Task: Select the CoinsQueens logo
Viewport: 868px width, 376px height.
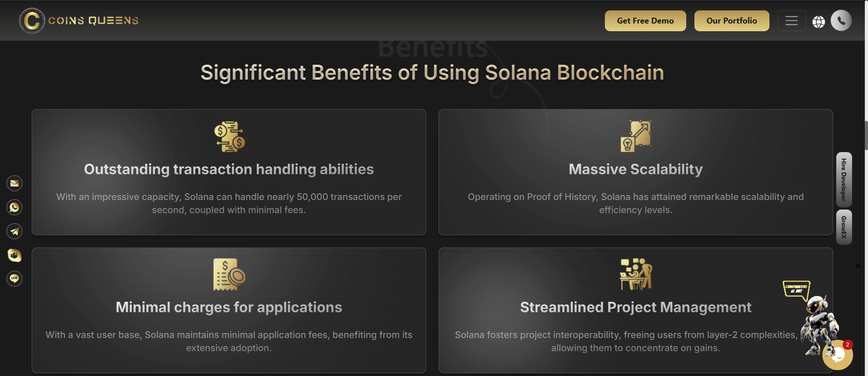Action: [78, 20]
